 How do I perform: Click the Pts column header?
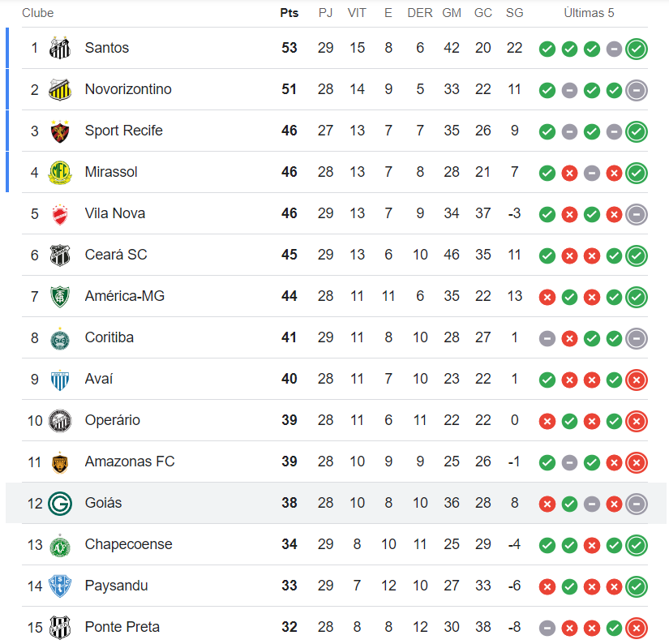[289, 13]
